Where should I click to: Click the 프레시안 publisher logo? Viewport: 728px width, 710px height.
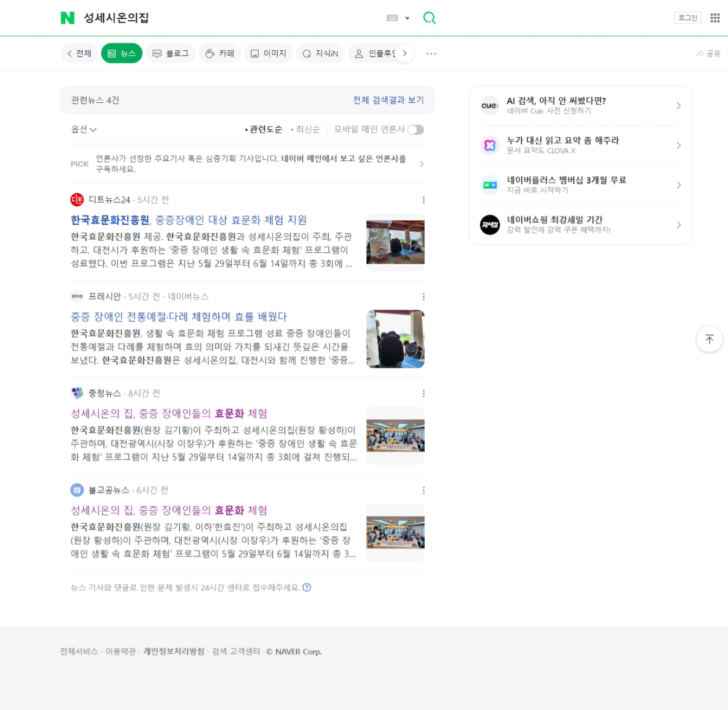(x=77, y=296)
